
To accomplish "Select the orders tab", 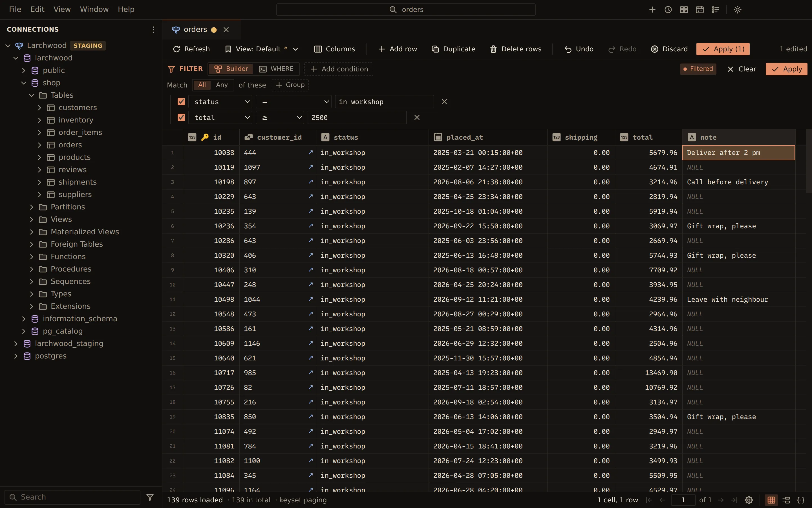I will [201, 30].
